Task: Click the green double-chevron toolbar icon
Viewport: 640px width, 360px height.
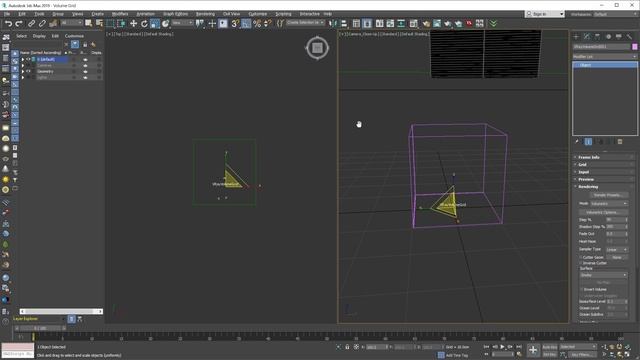Action: (493, 24)
